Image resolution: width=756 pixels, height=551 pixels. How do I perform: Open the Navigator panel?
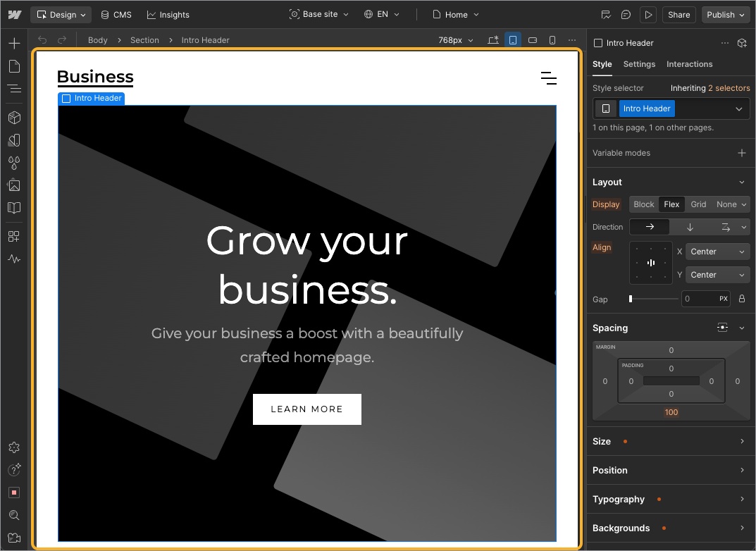pyautogui.click(x=14, y=89)
